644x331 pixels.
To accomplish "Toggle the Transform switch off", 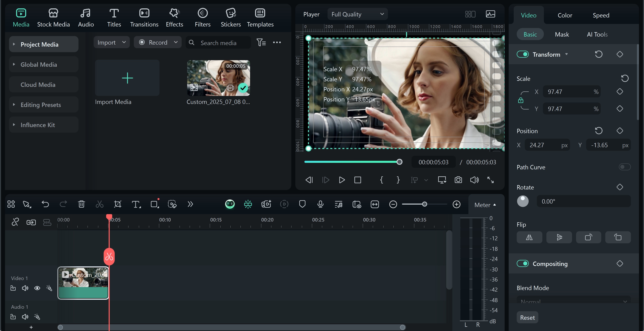I will tap(523, 54).
